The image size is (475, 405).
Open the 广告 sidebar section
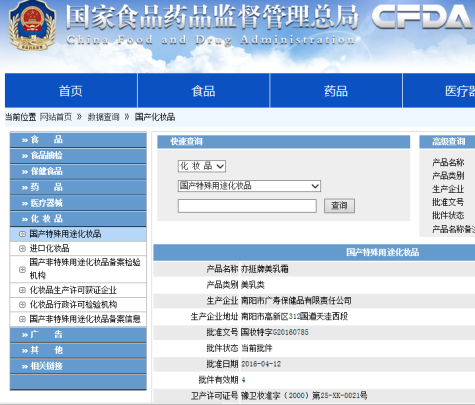[x=78, y=334]
